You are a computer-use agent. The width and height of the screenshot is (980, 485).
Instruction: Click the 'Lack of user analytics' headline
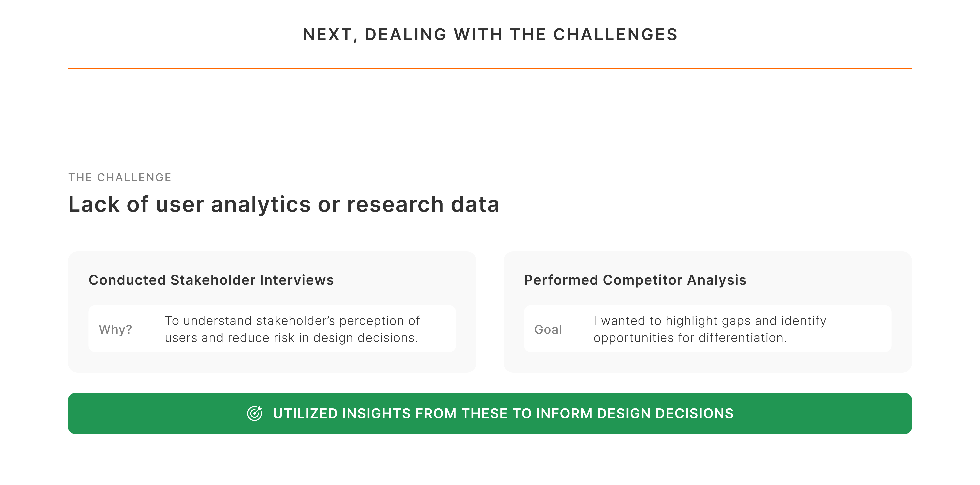283,204
